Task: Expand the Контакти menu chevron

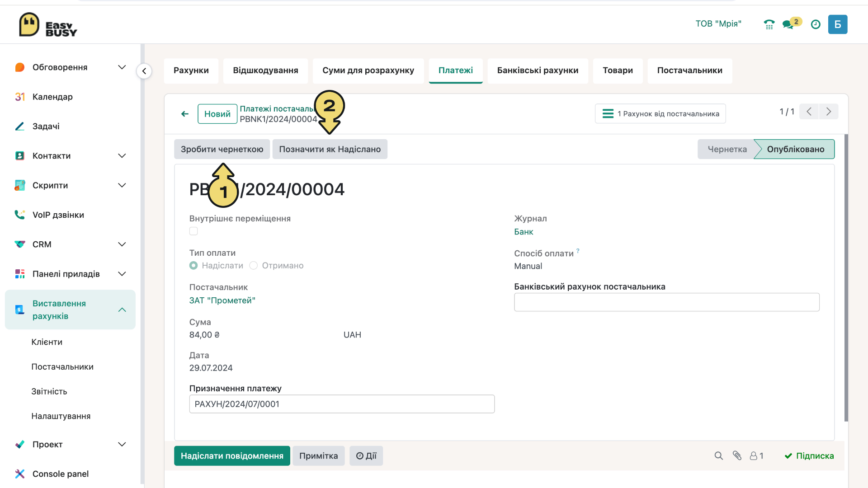Action: point(122,156)
